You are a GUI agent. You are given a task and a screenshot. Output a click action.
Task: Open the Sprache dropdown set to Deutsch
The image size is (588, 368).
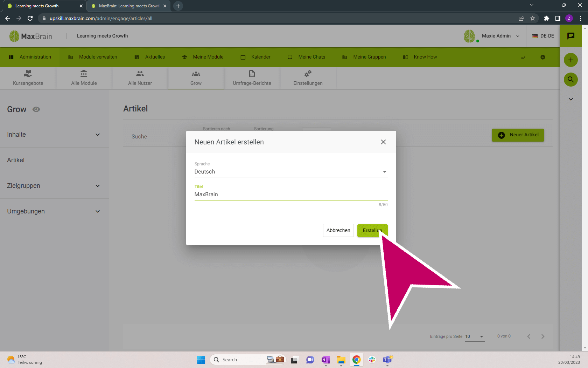coord(291,172)
